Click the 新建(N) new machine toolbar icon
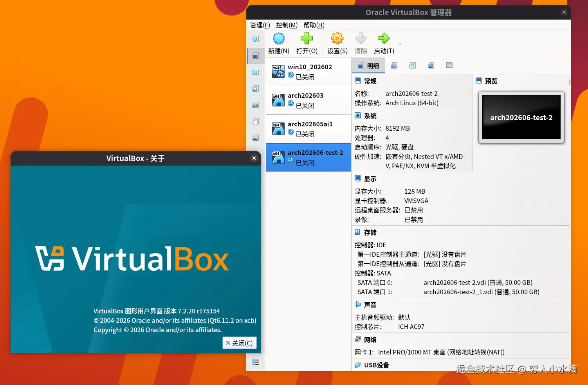This screenshot has width=588, height=385. click(279, 38)
